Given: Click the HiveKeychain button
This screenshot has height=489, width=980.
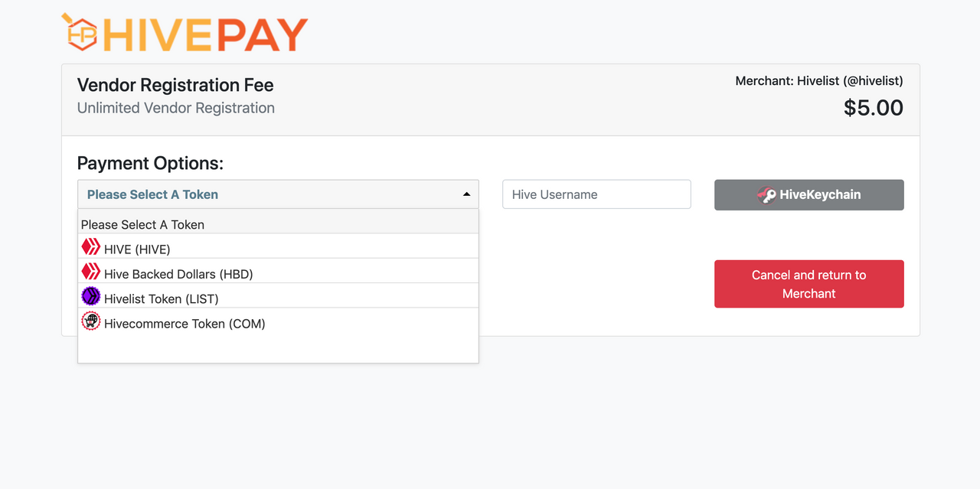Looking at the screenshot, I should (x=809, y=194).
